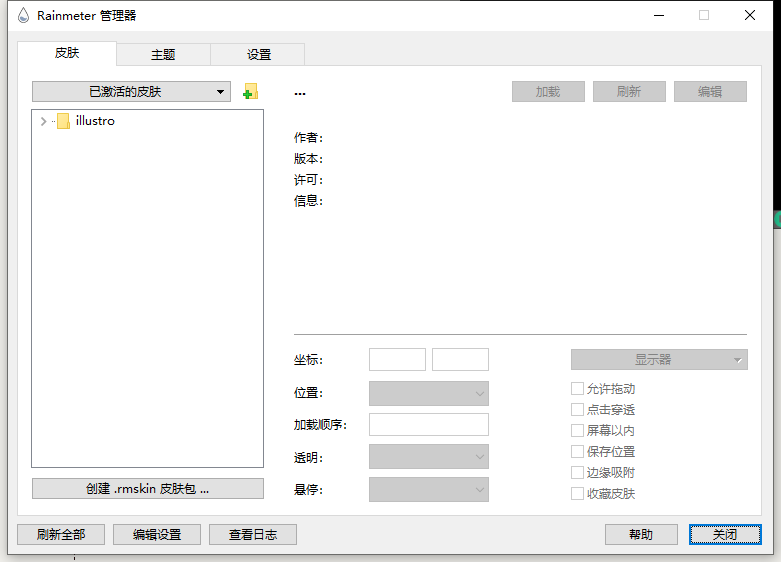Switch to the 设置 tab
This screenshot has width=781, height=562.
[x=259, y=54]
